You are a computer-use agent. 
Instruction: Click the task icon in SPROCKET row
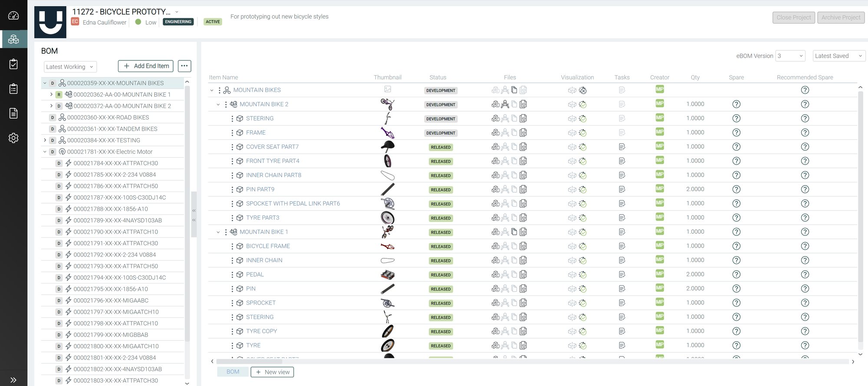point(622,303)
